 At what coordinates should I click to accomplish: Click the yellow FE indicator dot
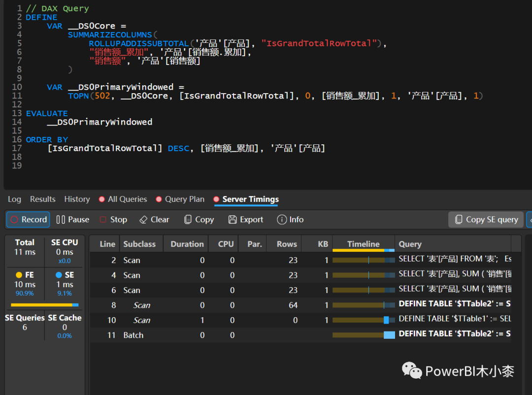[x=19, y=275]
